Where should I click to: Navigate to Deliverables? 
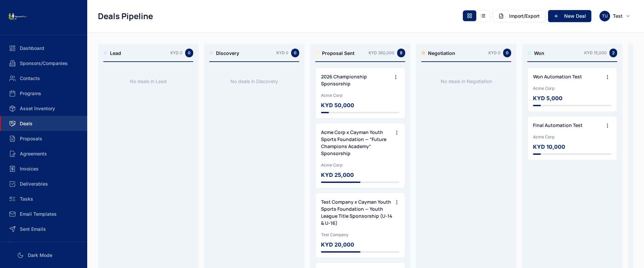click(44, 184)
